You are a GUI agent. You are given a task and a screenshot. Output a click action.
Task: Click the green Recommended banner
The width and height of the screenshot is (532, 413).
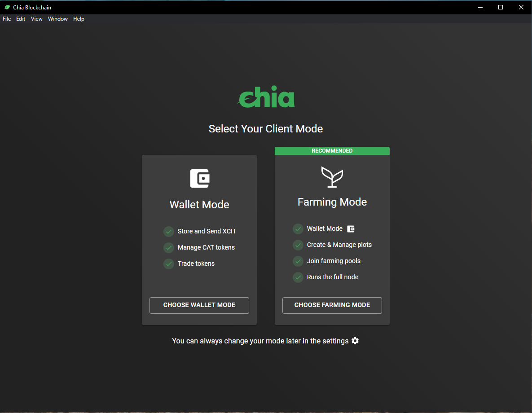[x=332, y=151]
